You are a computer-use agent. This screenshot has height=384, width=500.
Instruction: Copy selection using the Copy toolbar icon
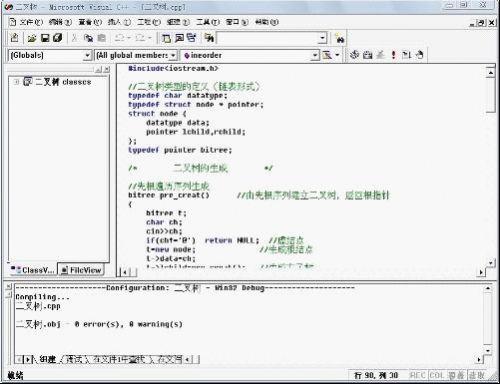click(88, 38)
